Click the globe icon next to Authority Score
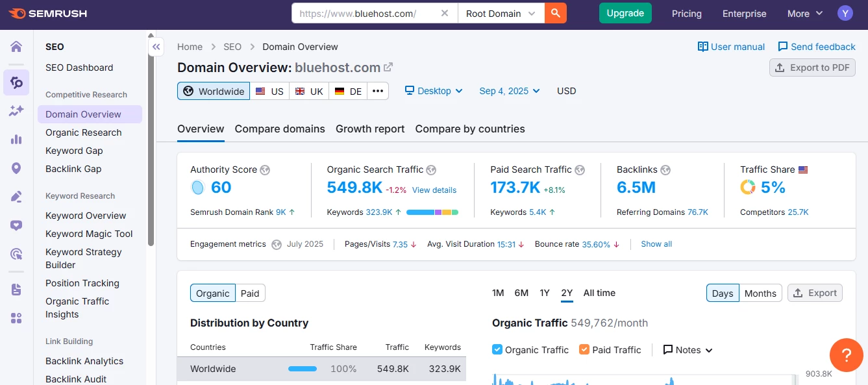The width and height of the screenshot is (868, 385). (x=265, y=170)
